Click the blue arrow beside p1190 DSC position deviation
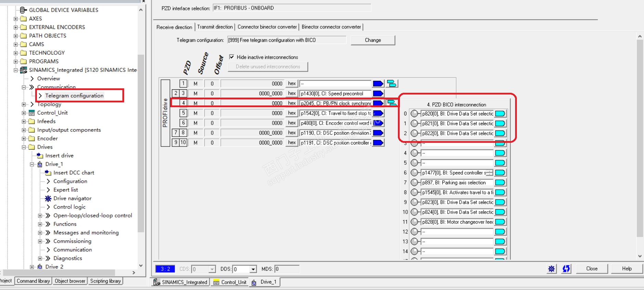The height and width of the screenshot is (290, 644). pyautogui.click(x=378, y=133)
